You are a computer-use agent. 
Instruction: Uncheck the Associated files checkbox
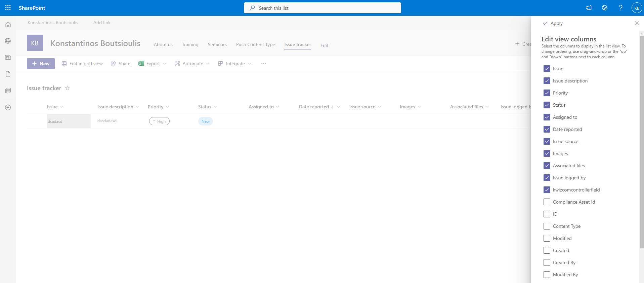coord(547,166)
